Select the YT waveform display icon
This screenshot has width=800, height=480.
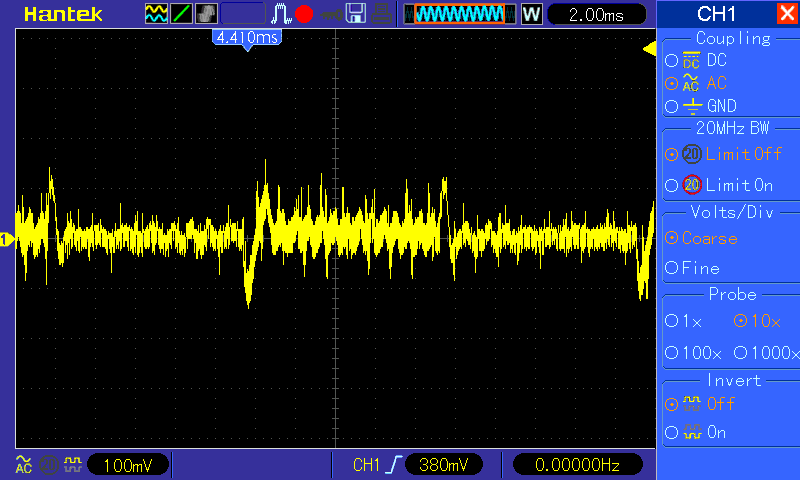pos(156,14)
